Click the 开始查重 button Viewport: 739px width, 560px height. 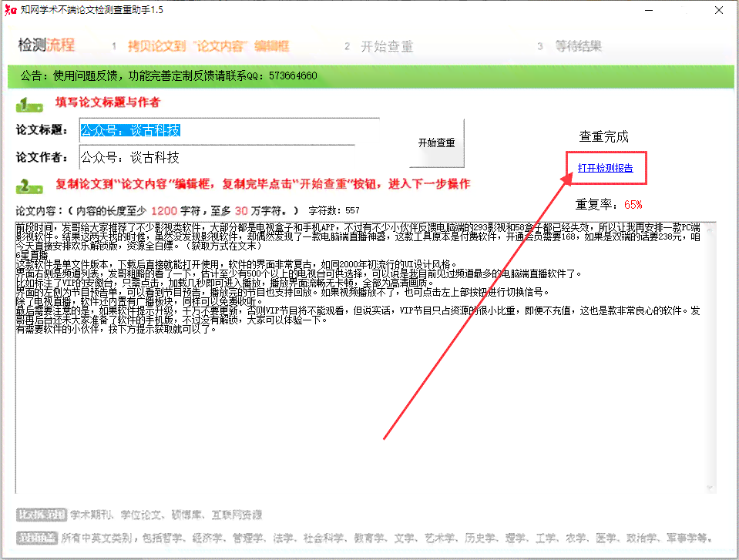(436, 143)
